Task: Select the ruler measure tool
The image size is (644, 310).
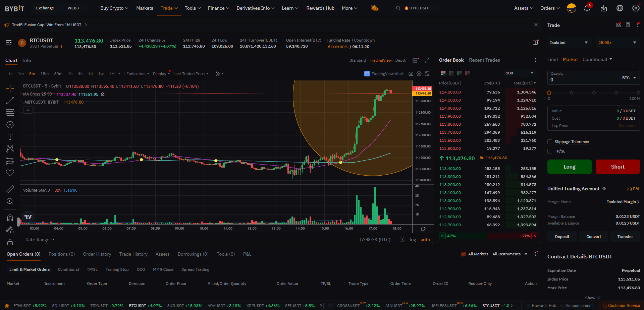Action: [x=10, y=189]
